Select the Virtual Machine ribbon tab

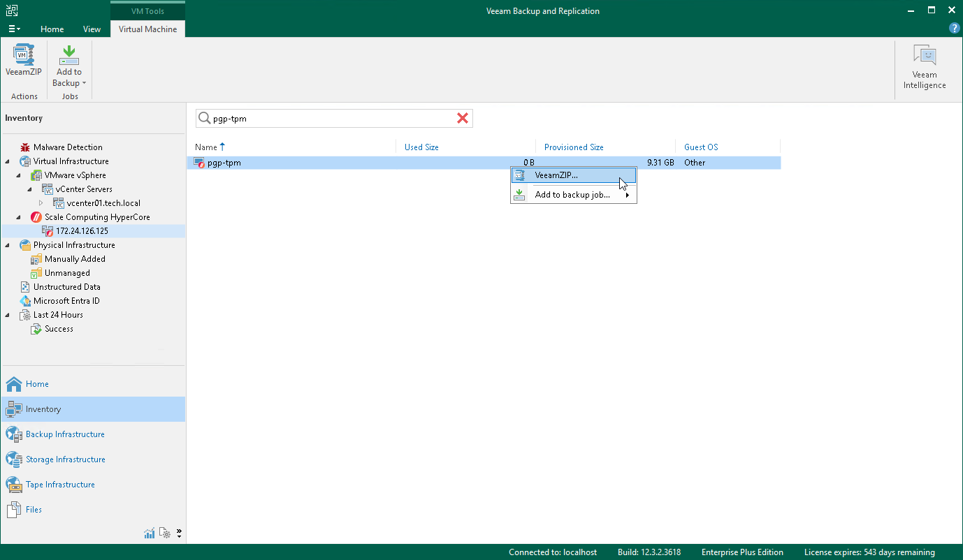coord(147,29)
